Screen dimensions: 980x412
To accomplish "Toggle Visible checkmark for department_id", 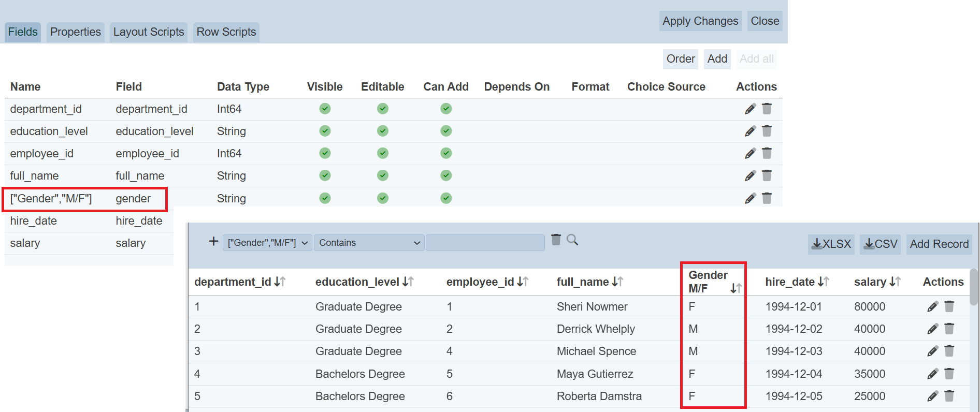I will (325, 109).
